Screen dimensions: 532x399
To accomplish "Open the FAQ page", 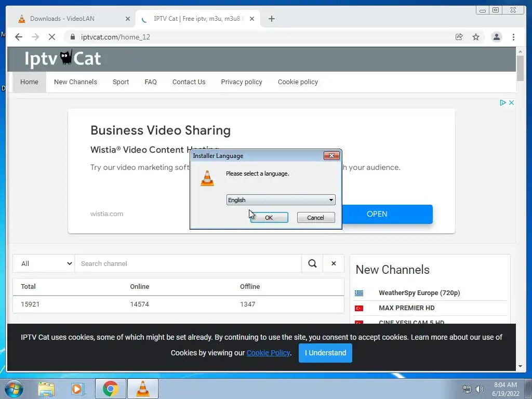I will [151, 82].
